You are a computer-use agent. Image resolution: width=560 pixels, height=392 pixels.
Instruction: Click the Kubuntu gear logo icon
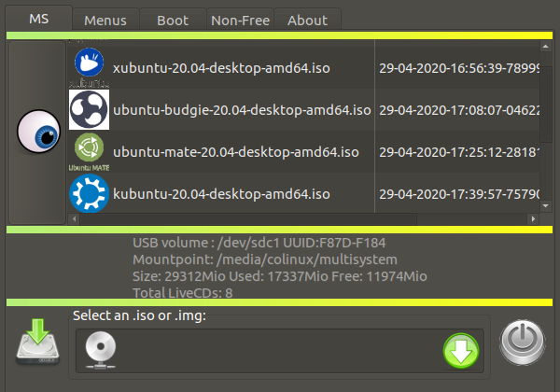coord(90,193)
